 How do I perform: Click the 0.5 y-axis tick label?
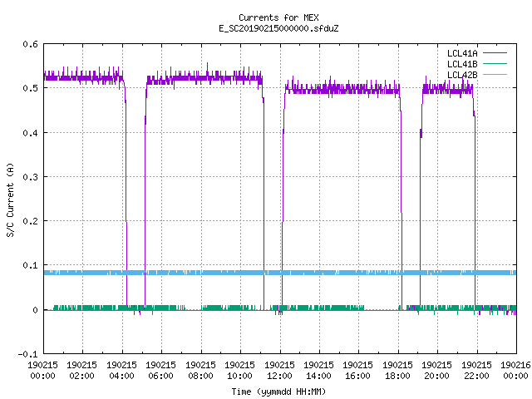pyautogui.click(x=30, y=88)
